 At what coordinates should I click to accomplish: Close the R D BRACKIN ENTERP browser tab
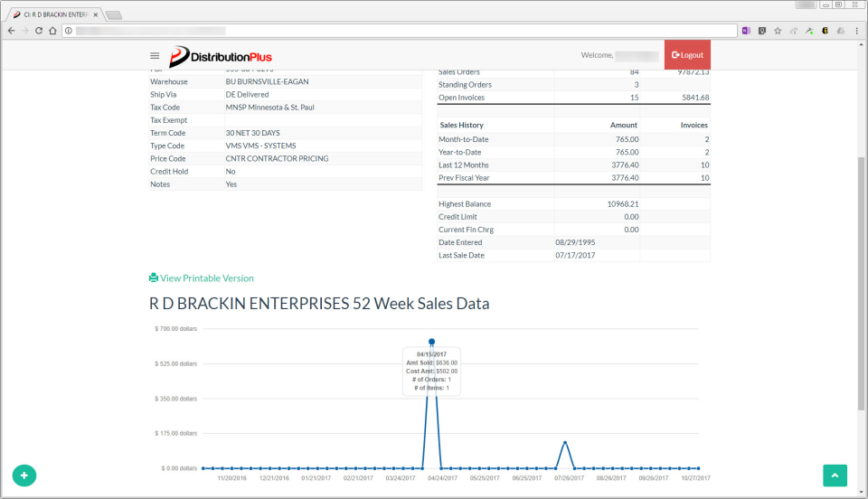point(95,15)
